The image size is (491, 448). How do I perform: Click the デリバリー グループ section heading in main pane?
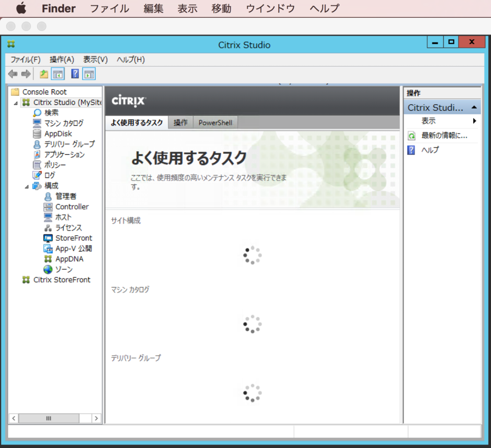pos(136,358)
